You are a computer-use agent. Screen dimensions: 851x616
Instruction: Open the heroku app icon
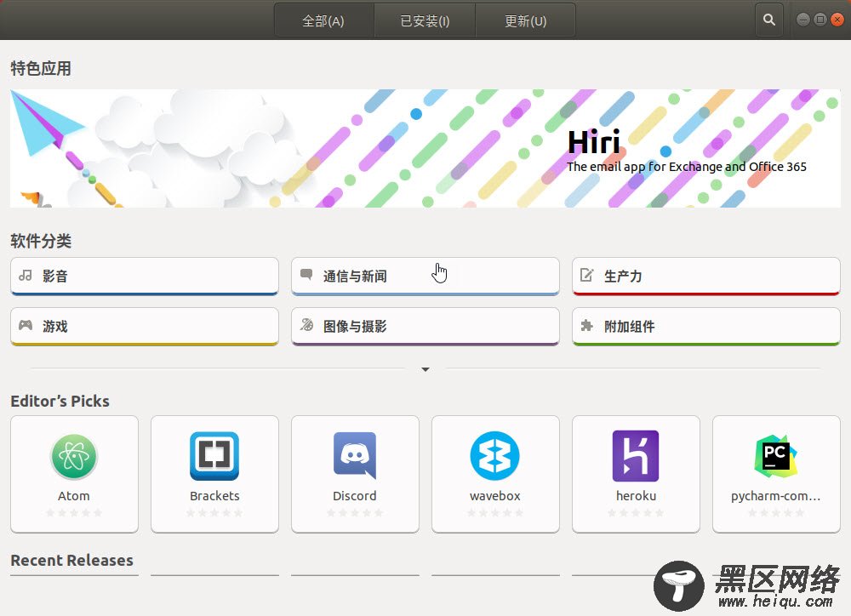636,456
